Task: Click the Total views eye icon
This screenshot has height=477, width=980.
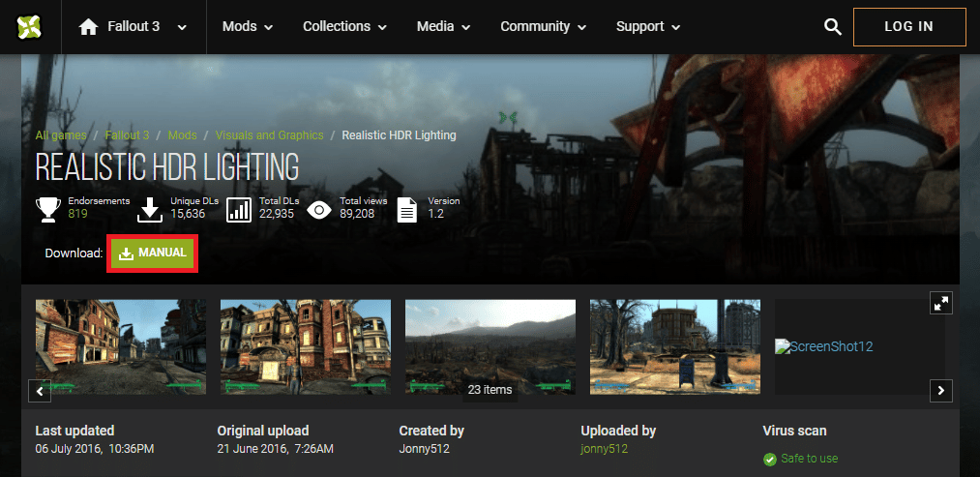Action: pos(318,211)
